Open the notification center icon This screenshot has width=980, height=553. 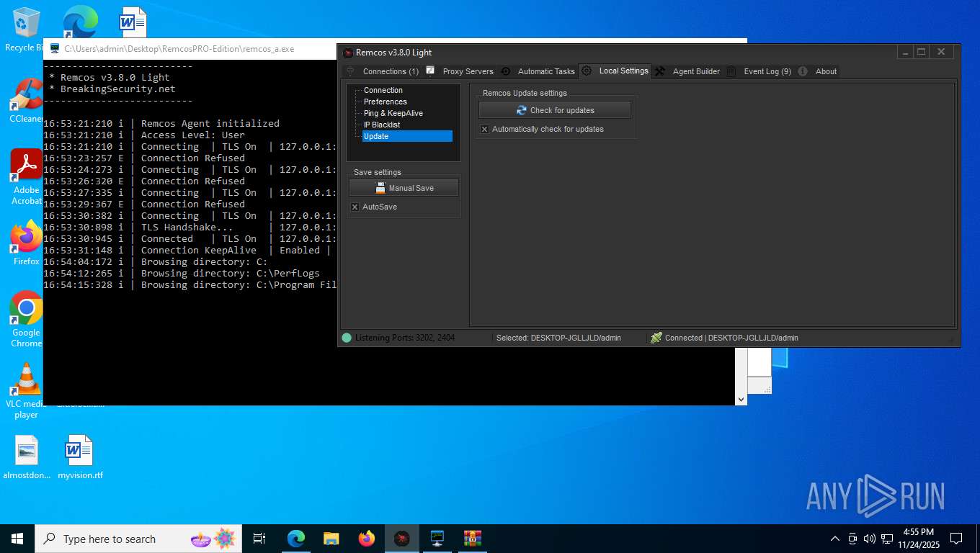(x=956, y=539)
